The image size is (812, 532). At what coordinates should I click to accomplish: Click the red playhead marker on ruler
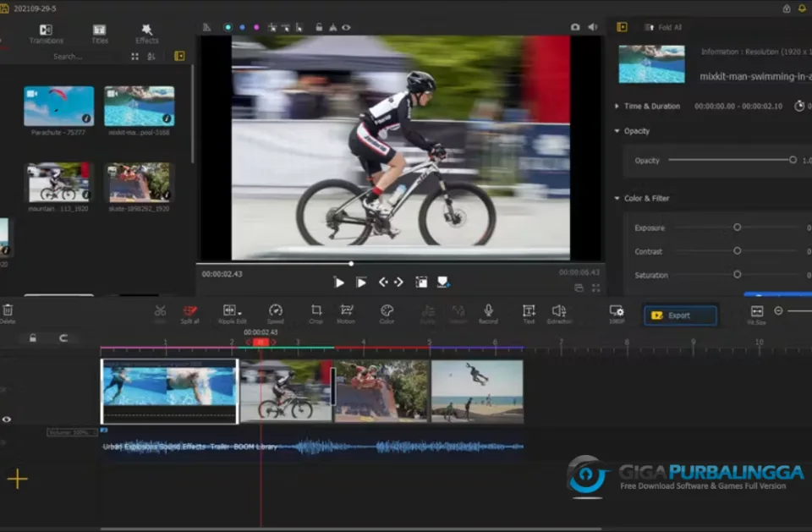(x=261, y=342)
